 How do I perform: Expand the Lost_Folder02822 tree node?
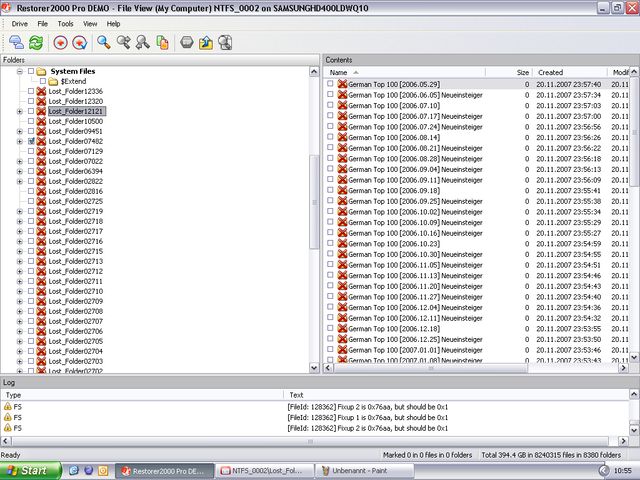(x=20, y=182)
